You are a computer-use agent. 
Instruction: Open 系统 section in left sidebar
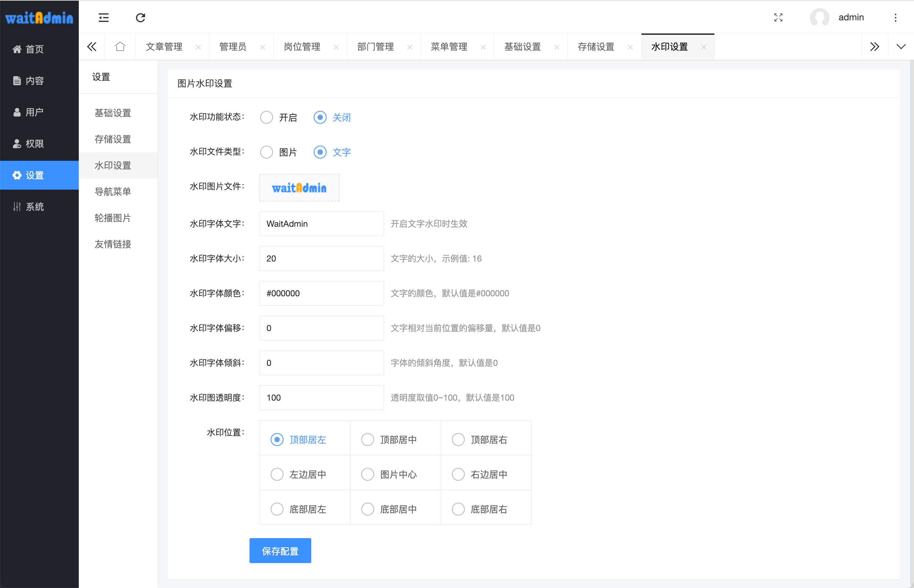(x=34, y=207)
